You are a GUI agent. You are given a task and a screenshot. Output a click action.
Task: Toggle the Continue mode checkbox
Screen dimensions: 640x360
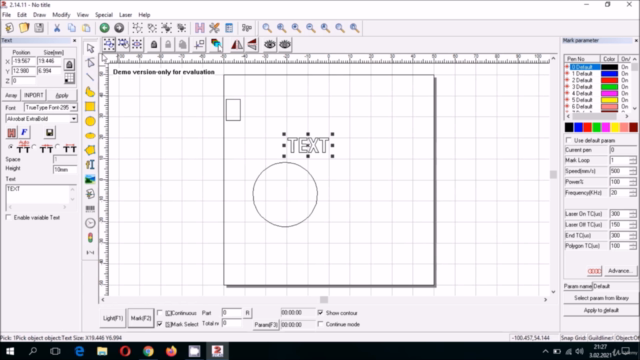pos(320,324)
